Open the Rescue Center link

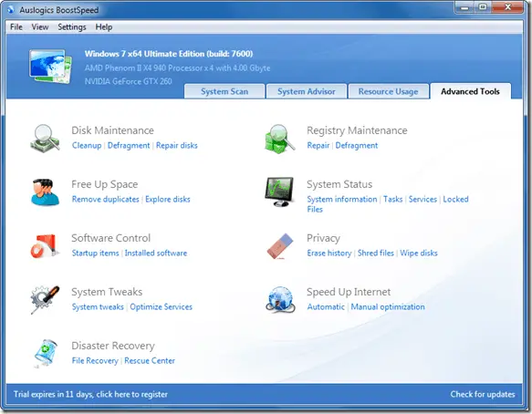click(150, 360)
